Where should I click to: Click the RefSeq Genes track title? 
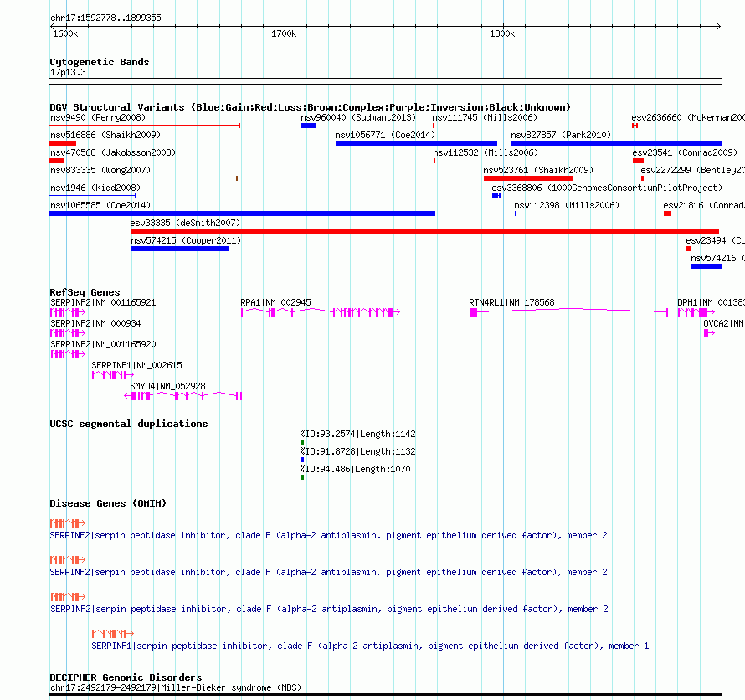(x=85, y=292)
